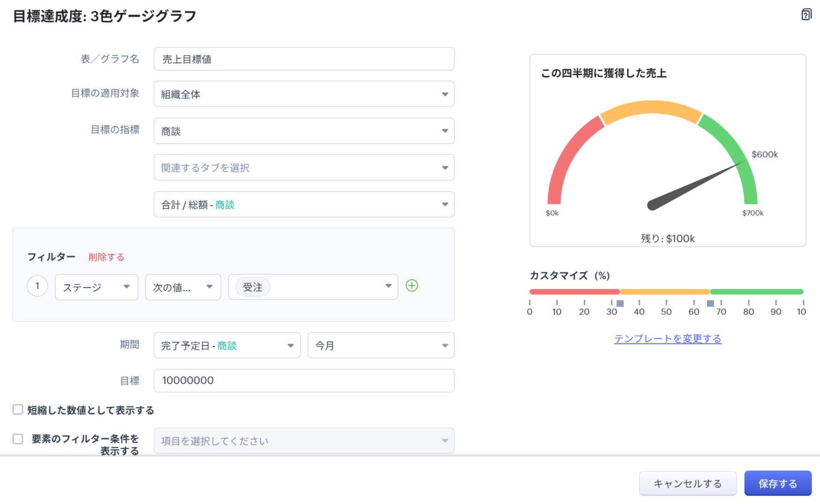Click the green plus icon to add filter

point(412,285)
